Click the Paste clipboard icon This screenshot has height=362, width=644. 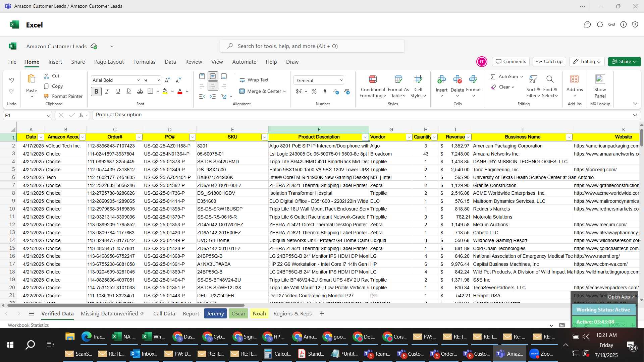click(x=32, y=79)
